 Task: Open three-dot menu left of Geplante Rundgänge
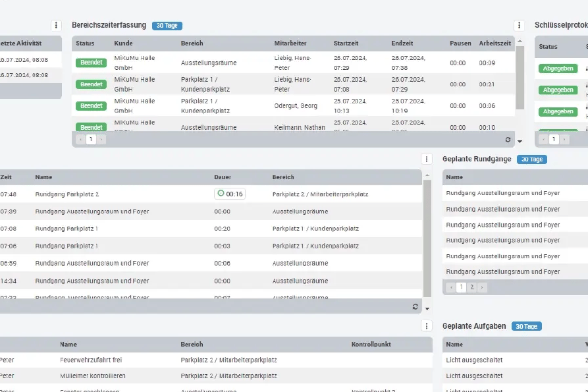point(427,159)
